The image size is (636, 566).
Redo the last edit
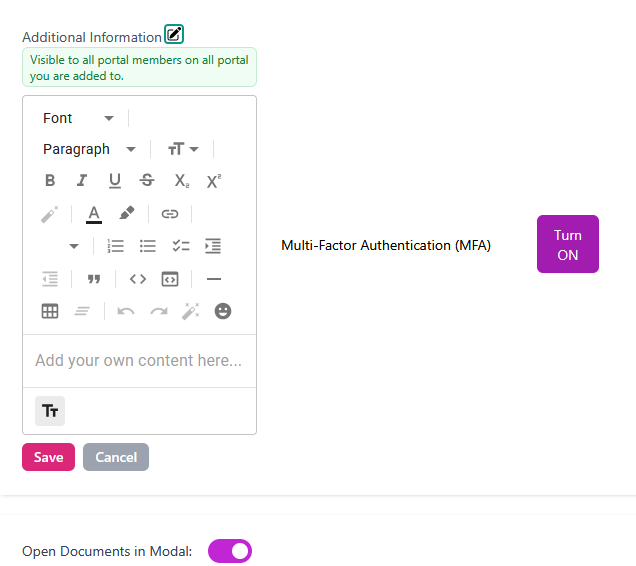159,311
